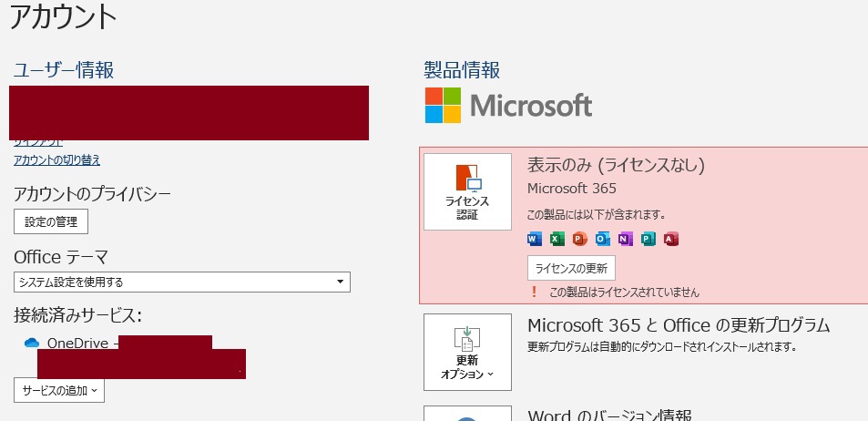
Task: Click the Microsoft logo
Action: (508, 106)
